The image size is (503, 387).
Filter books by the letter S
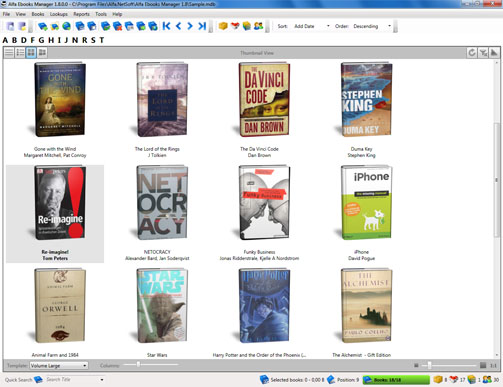coord(93,40)
